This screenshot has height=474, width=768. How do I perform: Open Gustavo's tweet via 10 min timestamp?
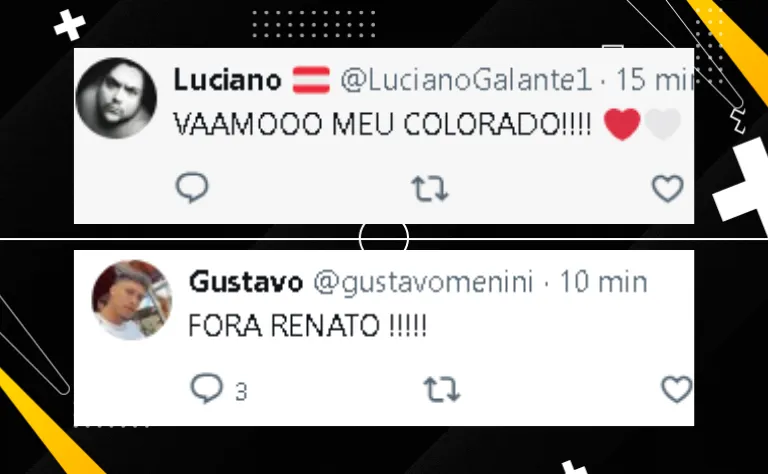(x=603, y=282)
